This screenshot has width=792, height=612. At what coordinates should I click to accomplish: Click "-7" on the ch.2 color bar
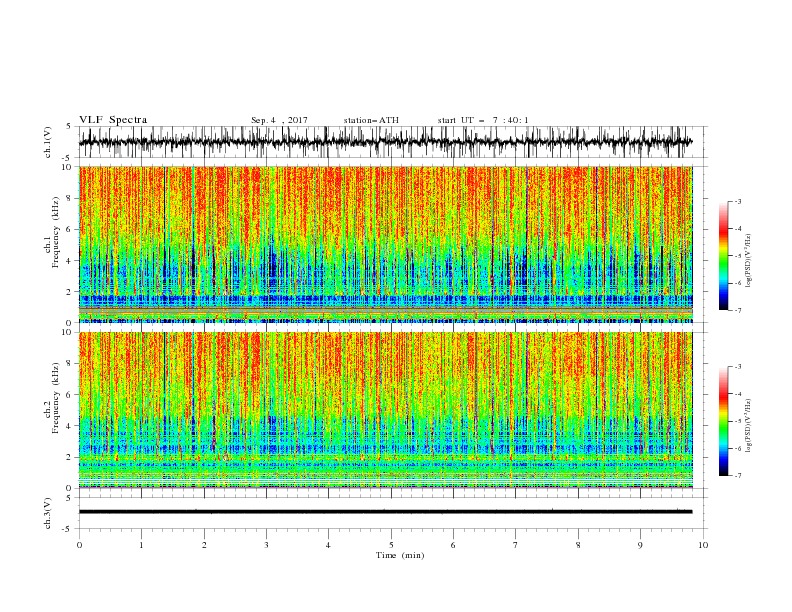click(738, 476)
